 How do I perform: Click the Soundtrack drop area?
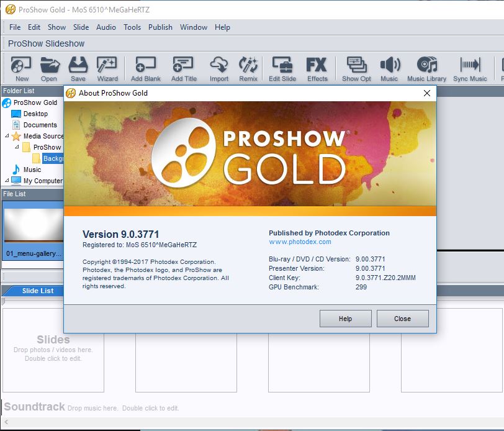point(91,407)
